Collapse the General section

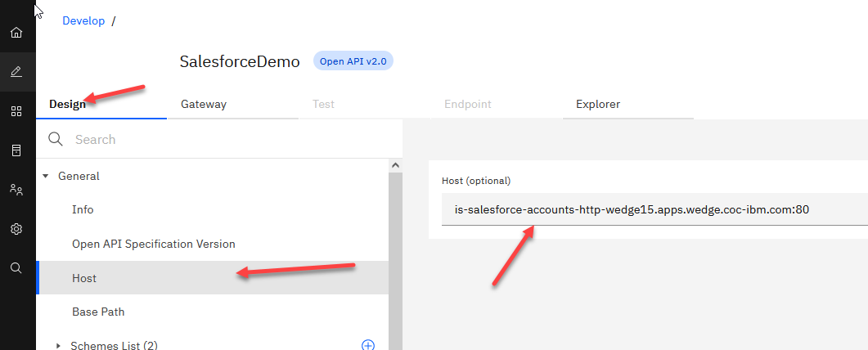pos(46,176)
